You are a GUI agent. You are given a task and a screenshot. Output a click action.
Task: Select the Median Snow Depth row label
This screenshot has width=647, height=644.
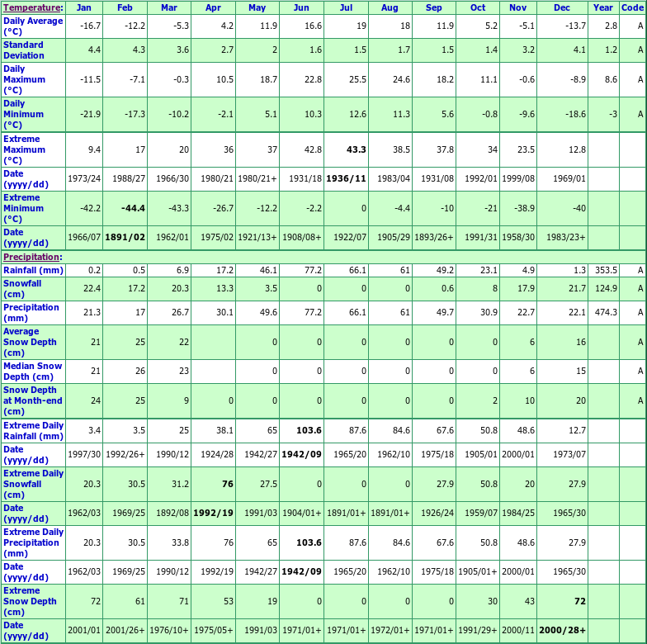[x=33, y=372]
